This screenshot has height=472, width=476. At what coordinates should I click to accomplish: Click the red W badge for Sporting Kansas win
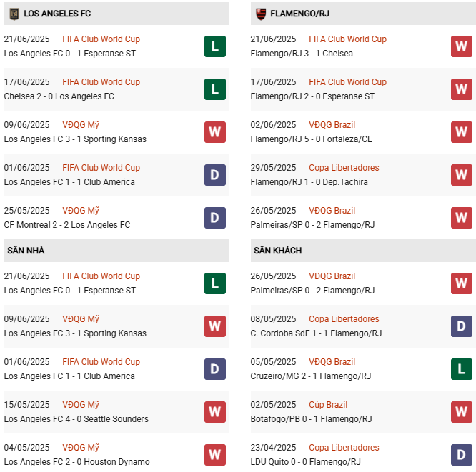(214, 132)
